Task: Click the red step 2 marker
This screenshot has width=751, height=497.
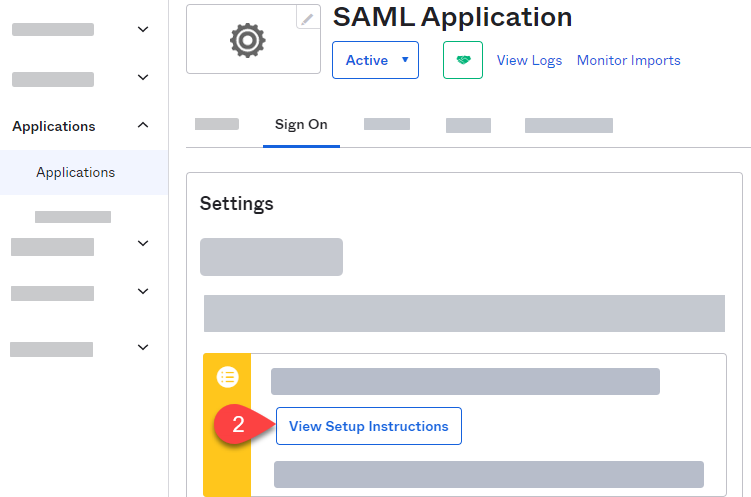Action: point(239,424)
